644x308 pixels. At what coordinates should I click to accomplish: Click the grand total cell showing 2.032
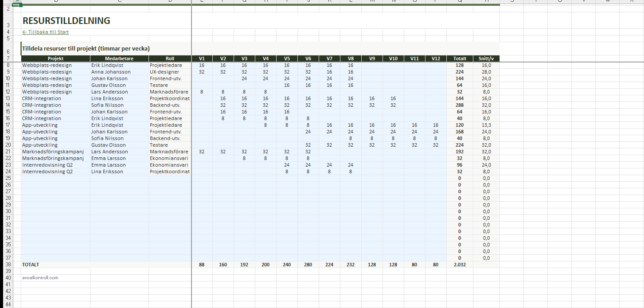click(460, 265)
